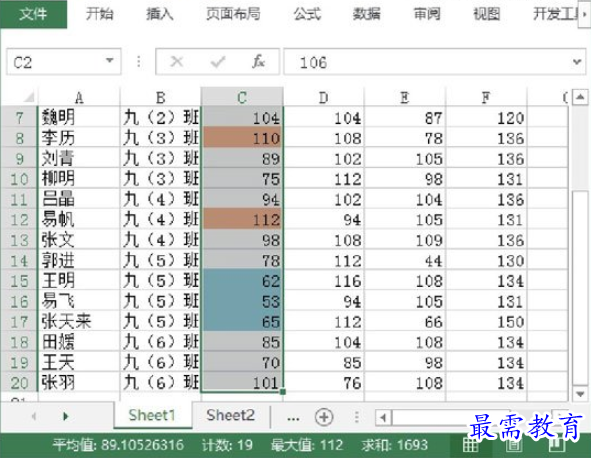This screenshot has height=458, width=591.
Task: Expand the formula bar chevron
Action: coord(577,61)
